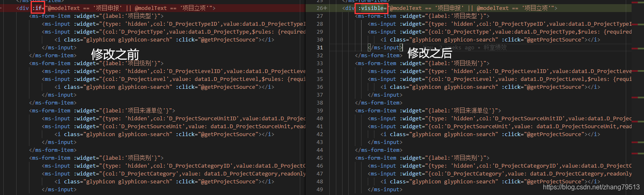Click '项目类别' label in the original pane

pyautogui.click(x=140, y=158)
